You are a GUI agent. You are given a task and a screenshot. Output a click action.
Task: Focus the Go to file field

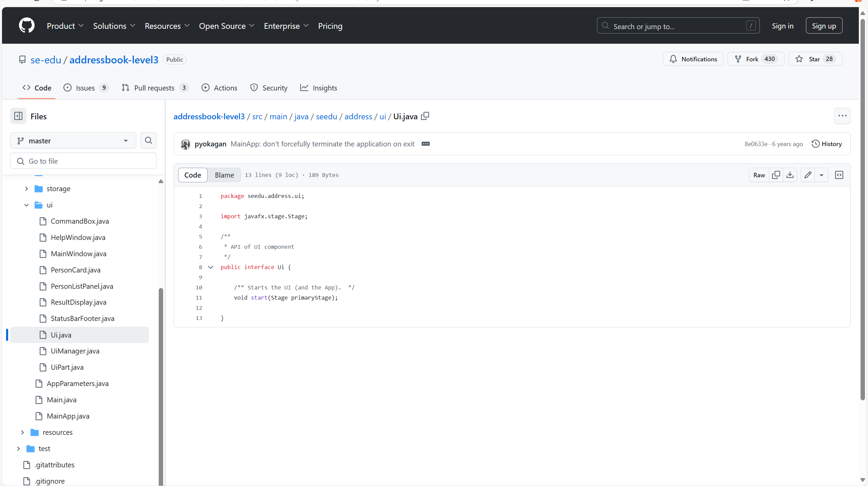pyautogui.click(x=83, y=161)
